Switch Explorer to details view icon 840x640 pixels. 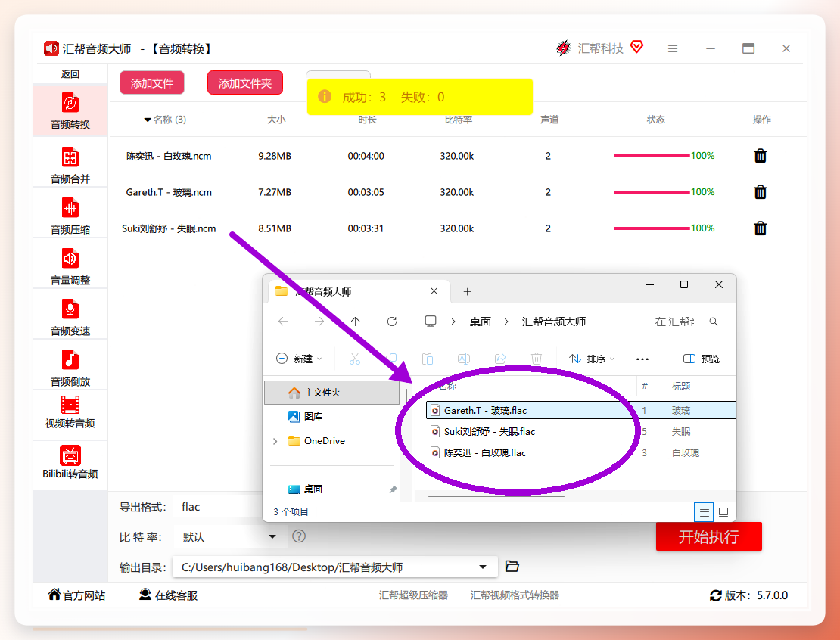point(704,512)
